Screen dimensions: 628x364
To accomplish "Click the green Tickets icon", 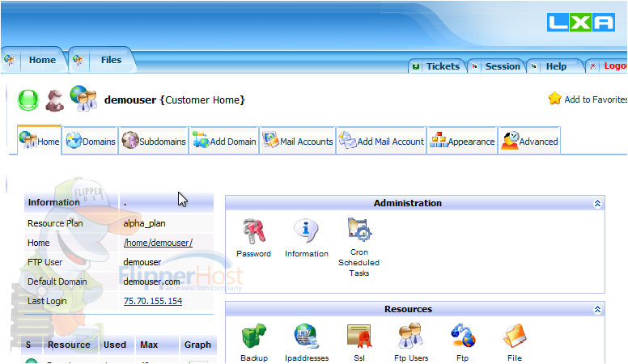I will (x=416, y=66).
